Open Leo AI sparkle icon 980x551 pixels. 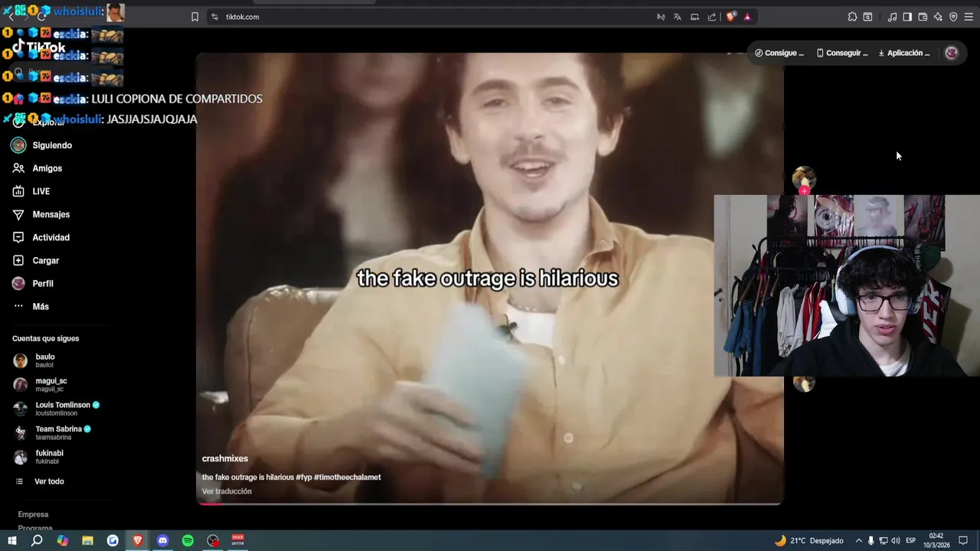tap(938, 17)
